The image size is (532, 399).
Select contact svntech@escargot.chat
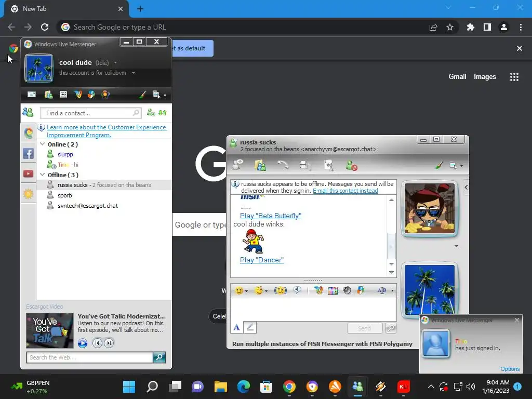click(88, 206)
